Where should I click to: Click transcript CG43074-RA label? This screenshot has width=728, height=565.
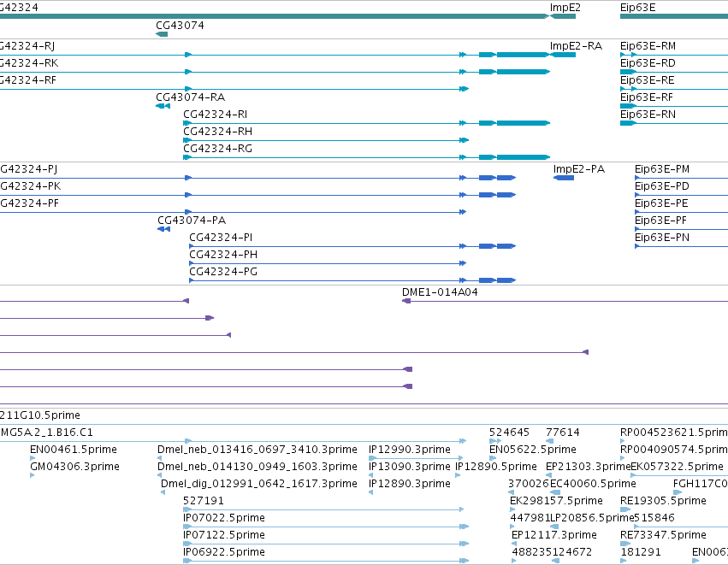pyautogui.click(x=191, y=97)
